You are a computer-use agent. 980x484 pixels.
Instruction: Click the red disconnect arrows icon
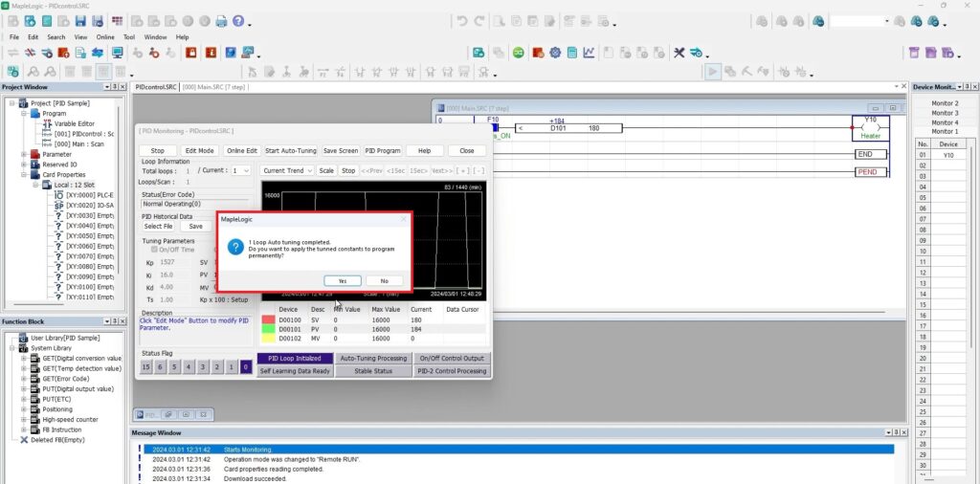(30, 53)
